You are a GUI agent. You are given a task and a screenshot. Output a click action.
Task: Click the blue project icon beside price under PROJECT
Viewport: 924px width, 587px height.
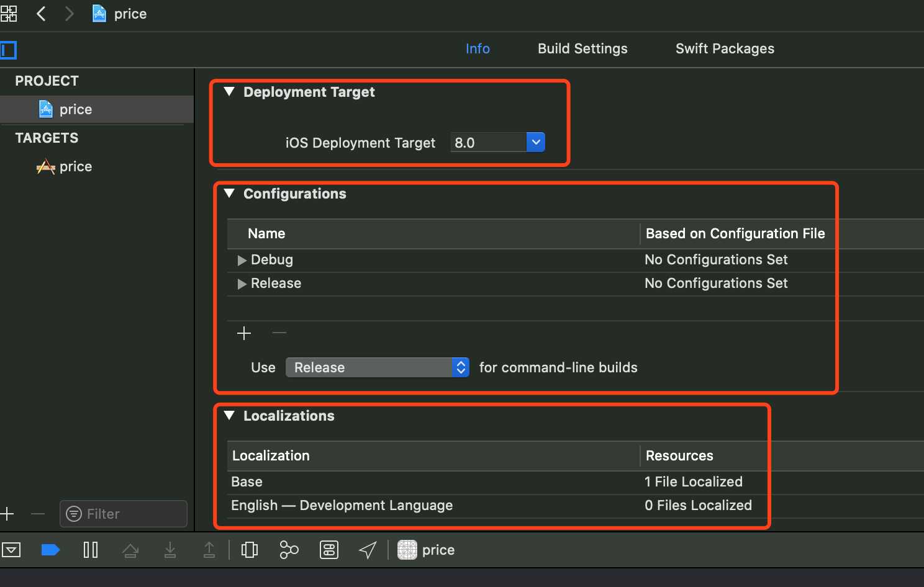46,109
